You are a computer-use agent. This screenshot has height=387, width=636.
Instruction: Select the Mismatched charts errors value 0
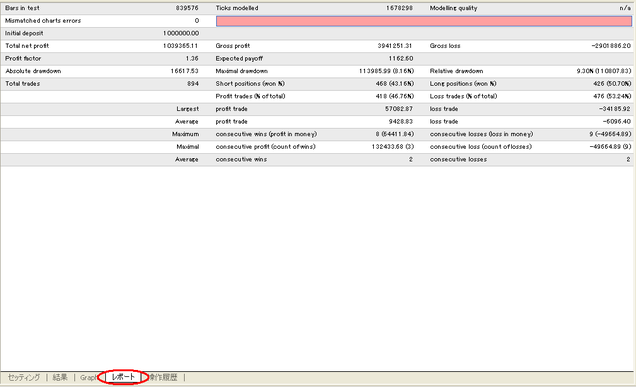click(x=197, y=21)
